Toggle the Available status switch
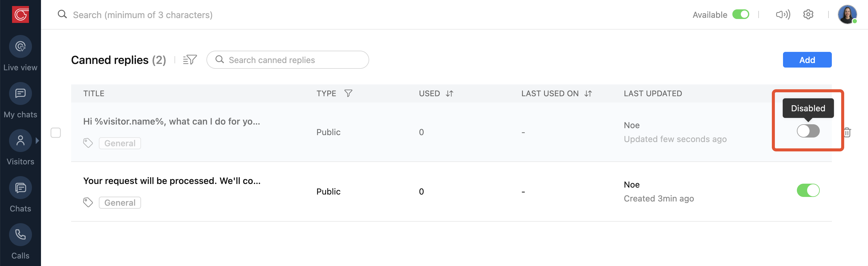 click(740, 14)
